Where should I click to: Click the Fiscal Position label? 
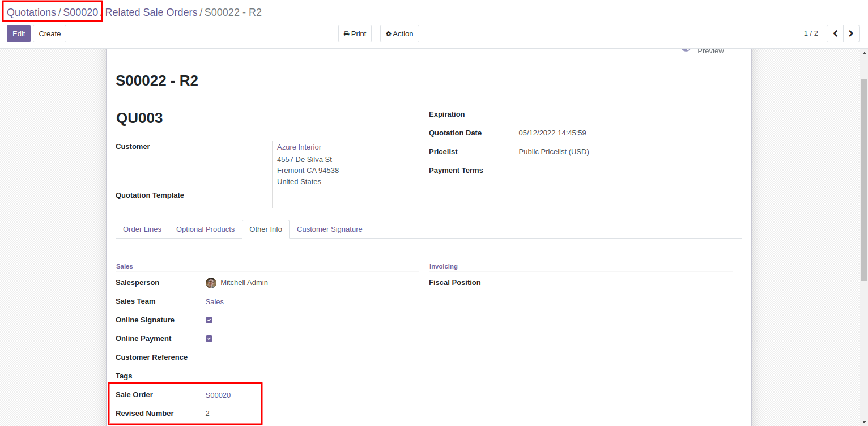pos(454,283)
